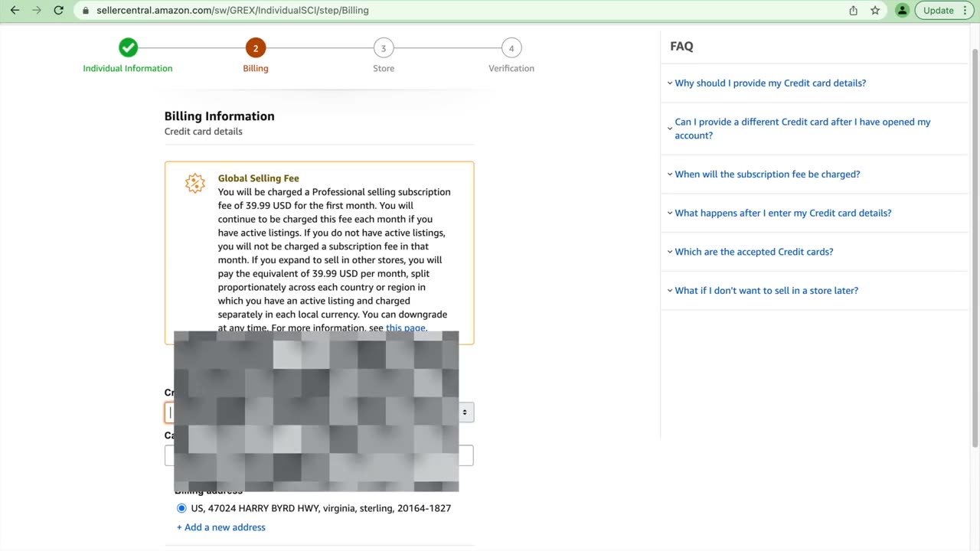
Task: Click the Individual Information step label
Action: point(128,68)
